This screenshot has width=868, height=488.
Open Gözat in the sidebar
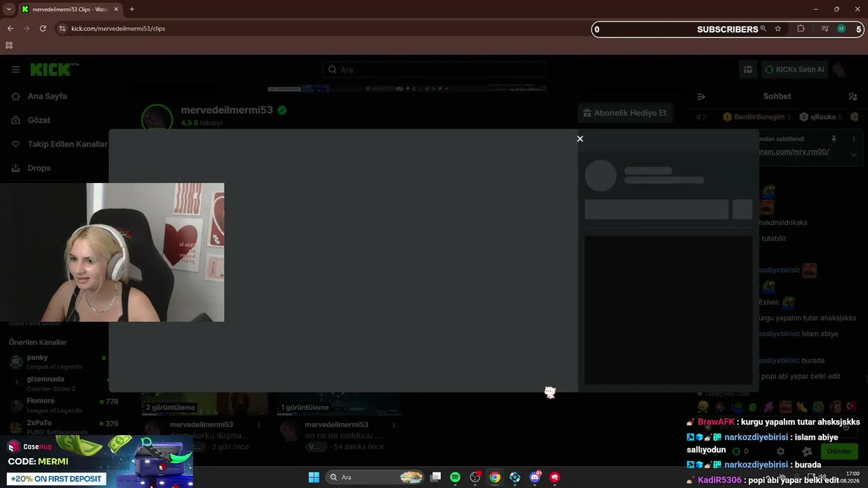tap(39, 120)
